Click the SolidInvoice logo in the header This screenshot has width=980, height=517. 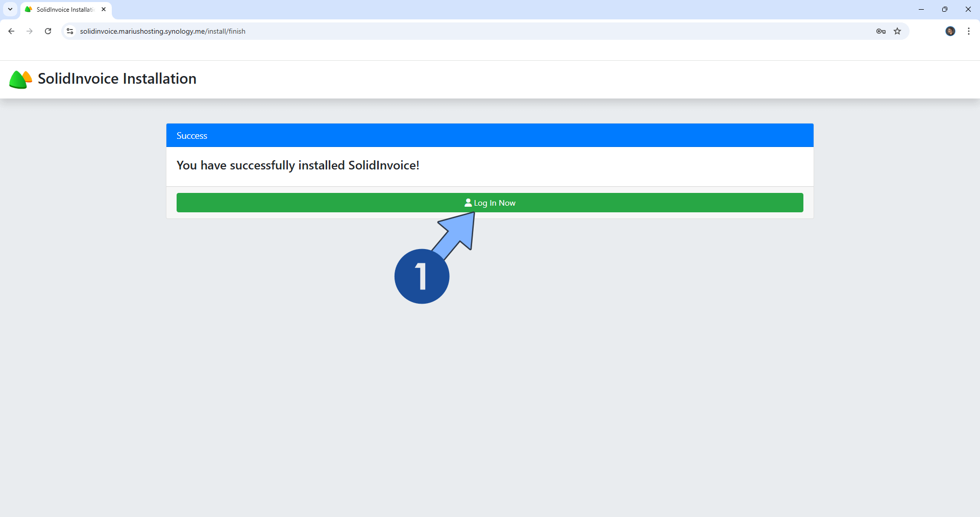coord(20,79)
